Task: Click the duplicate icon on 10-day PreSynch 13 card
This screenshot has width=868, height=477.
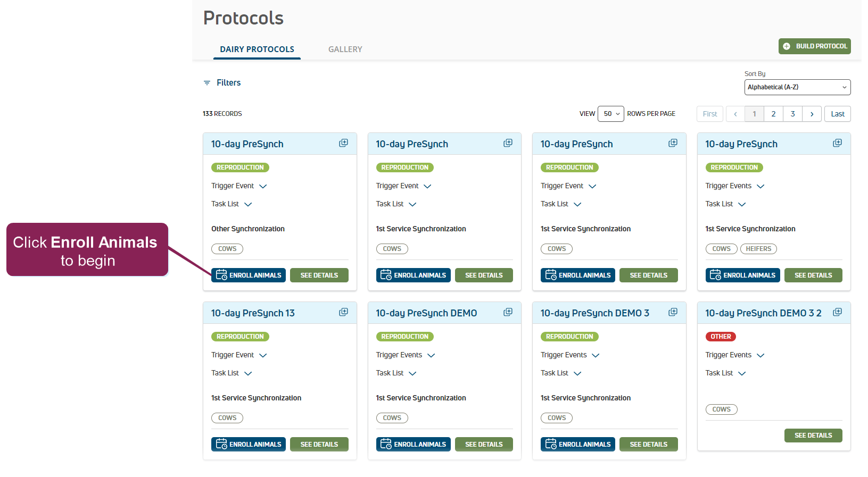Action: [x=343, y=312]
